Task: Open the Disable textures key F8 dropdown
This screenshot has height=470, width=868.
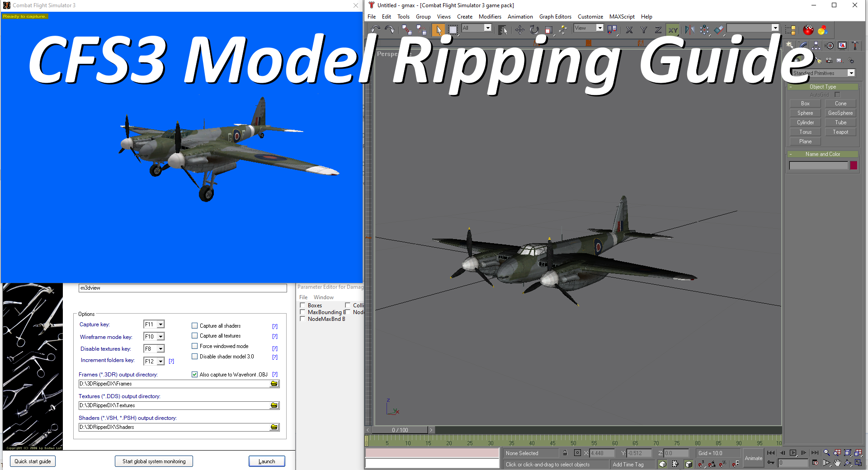Action: [160, 349]
